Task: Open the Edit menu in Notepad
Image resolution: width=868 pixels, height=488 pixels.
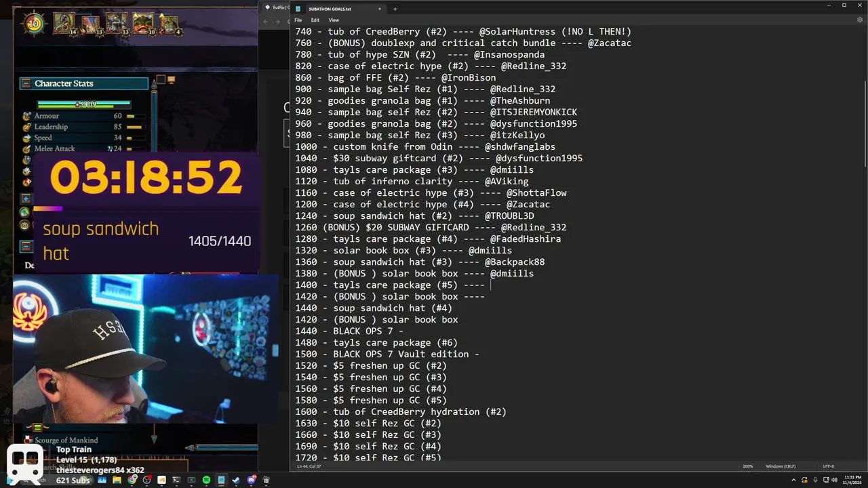Action: click(x=315, y=20)
